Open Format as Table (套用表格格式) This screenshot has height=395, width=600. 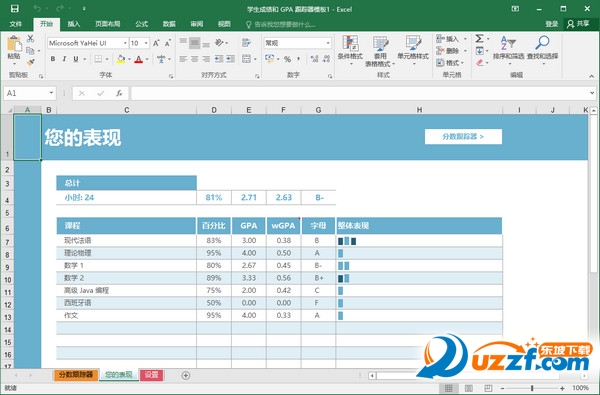tap(380, 51)
